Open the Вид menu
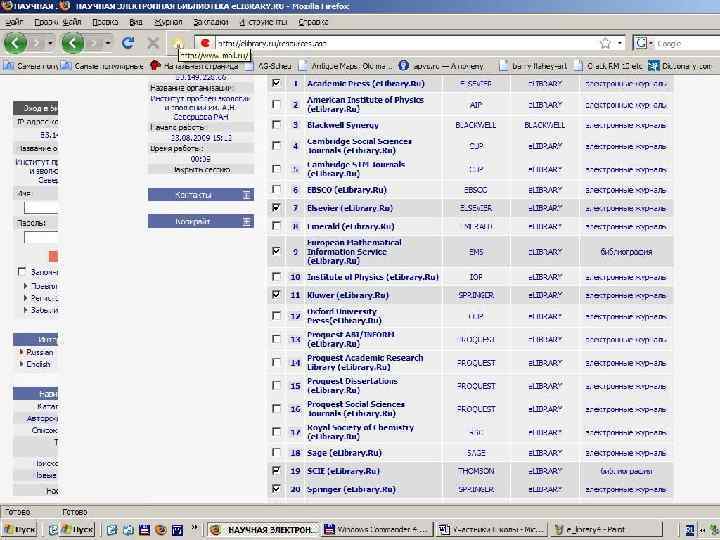Image resolution: width=720 pixels, height=540 pixels. [x=135, y=22]
